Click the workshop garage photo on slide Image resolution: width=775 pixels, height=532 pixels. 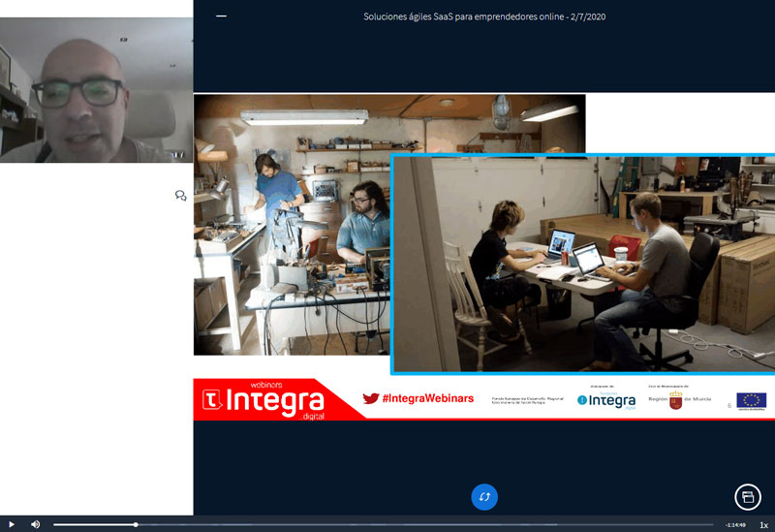coord(291,223)
